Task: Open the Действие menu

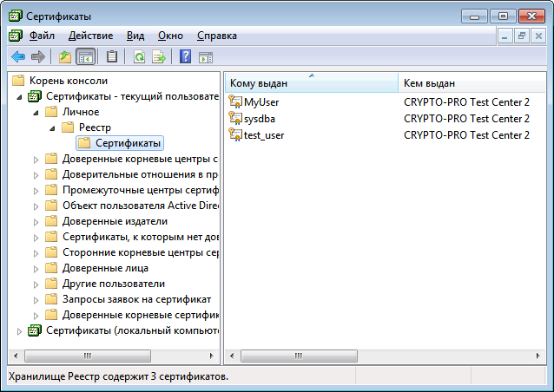Action: (x=91, y=36)
